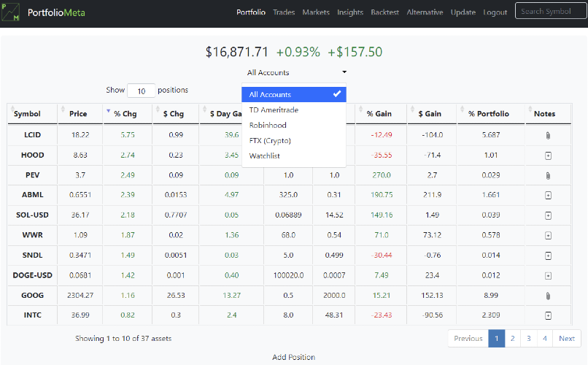
Task: Add a note for HOOD row
Action: [x=548, y=155]
